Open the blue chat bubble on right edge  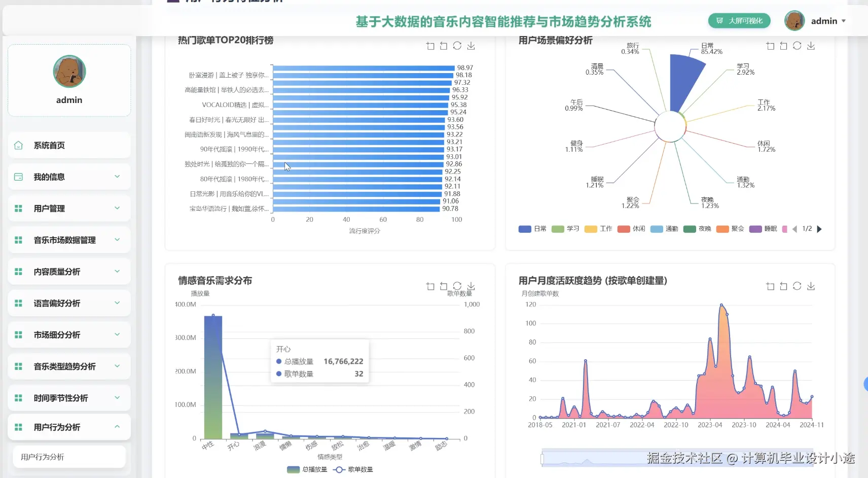click(865, 384)
